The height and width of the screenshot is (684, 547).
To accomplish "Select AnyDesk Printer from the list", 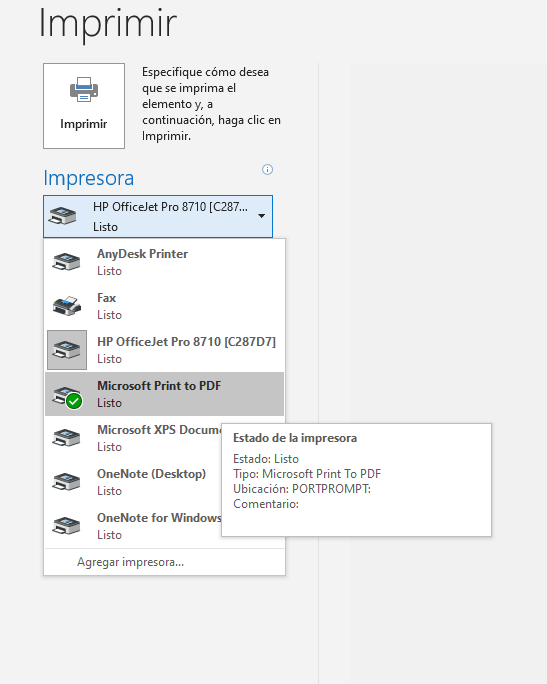I will point(164,262).
